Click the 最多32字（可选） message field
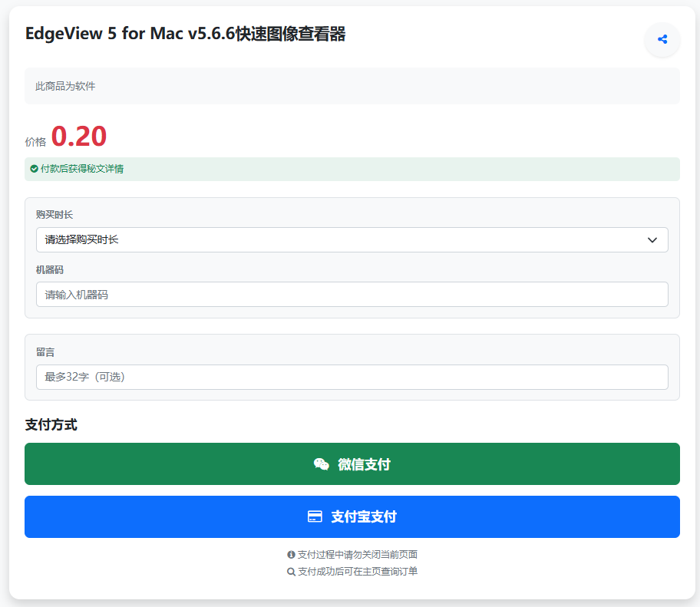Screen dimensions: 700x607 [352, 377]
